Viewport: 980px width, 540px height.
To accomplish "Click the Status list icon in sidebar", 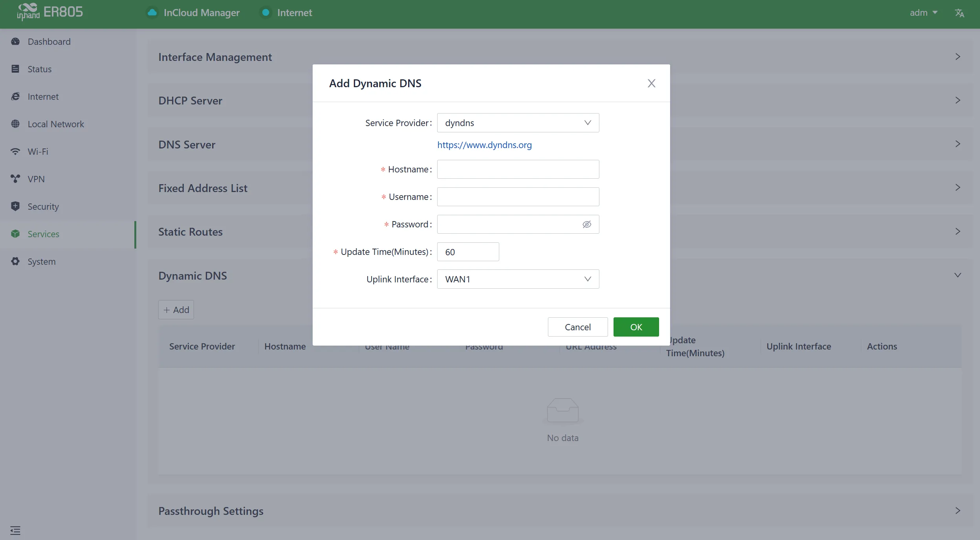I will click(x=15, y=69).
